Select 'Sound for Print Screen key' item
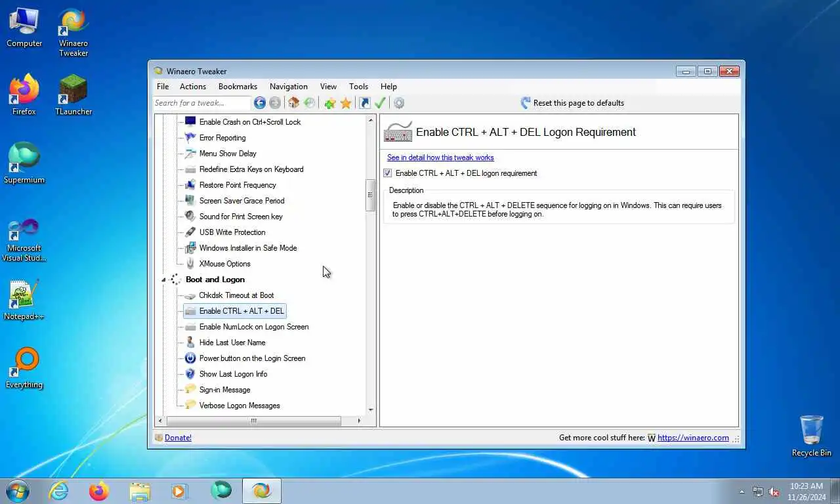 click(x=241, y=217)
